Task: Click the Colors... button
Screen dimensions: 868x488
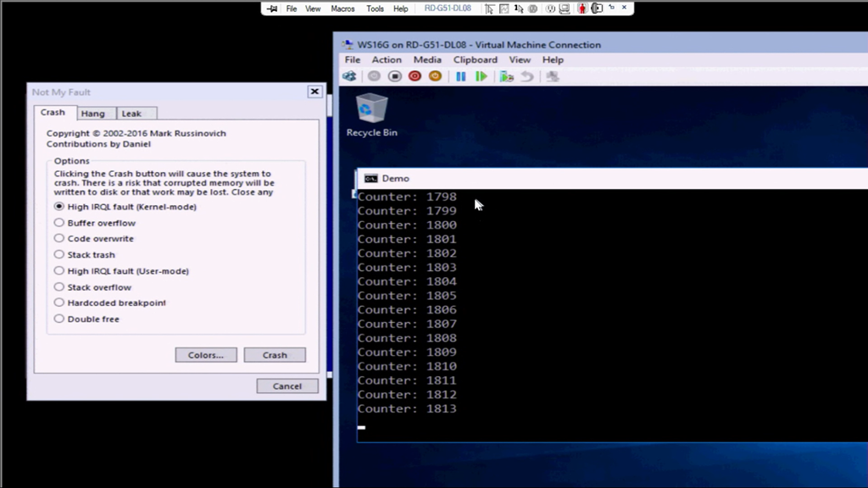Action: (x=206, y=355)
